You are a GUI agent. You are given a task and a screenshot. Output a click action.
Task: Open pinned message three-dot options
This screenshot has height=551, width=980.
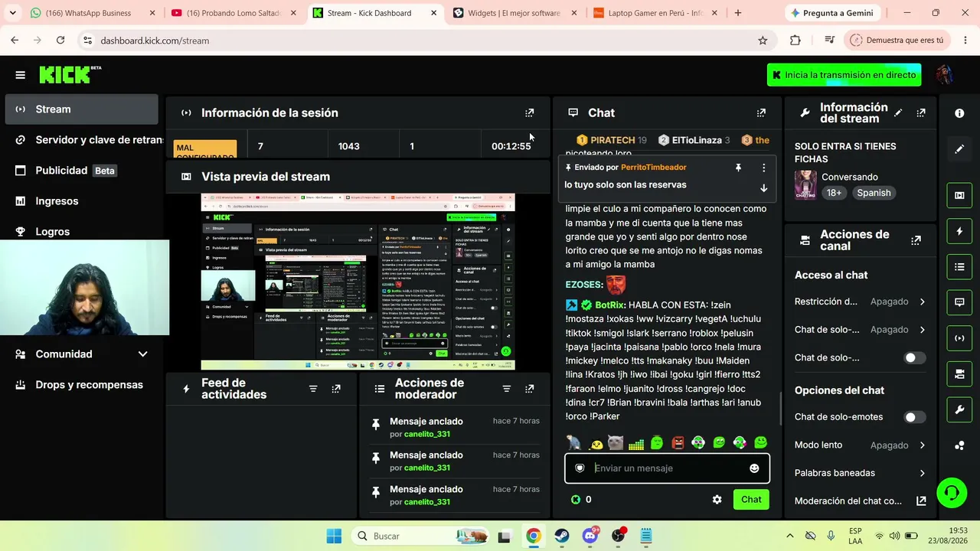[763, 168]
